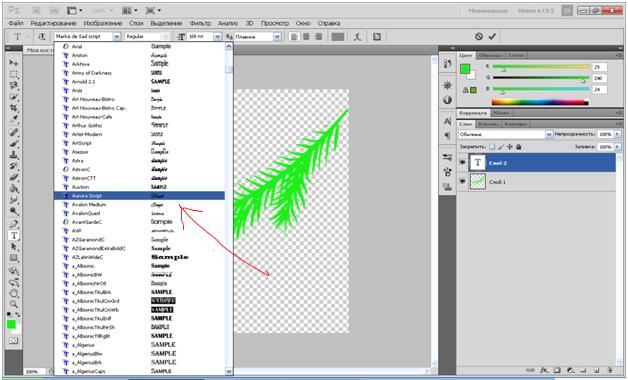
Task: Open the Заливка fill slider arrow
Action: coord(617,147)
